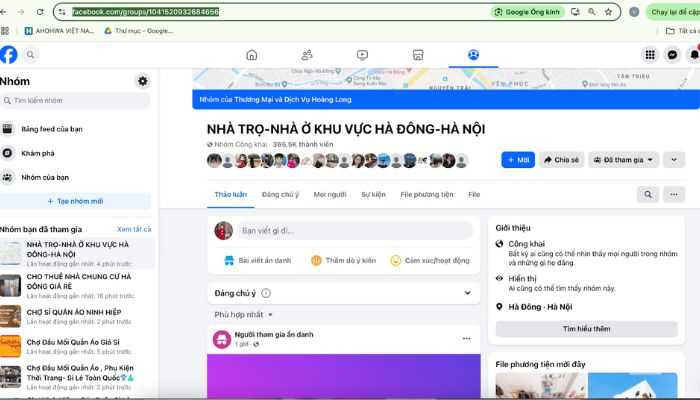Screen dimensions: 700x400
Task: Click the browser reload icon
Action: click(x=40, y=12)
